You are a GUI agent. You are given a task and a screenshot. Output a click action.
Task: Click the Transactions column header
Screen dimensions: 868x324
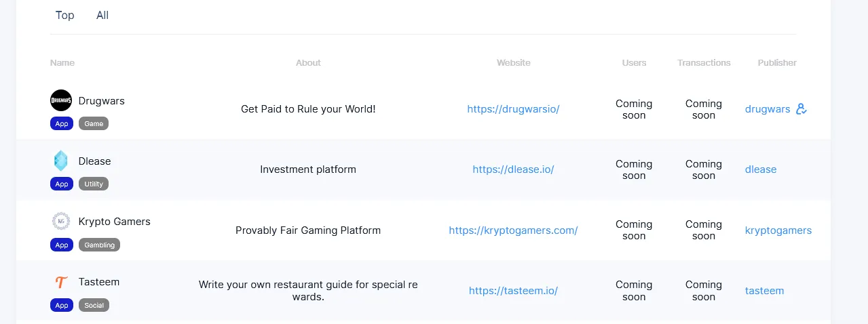(x=704, y=62)
